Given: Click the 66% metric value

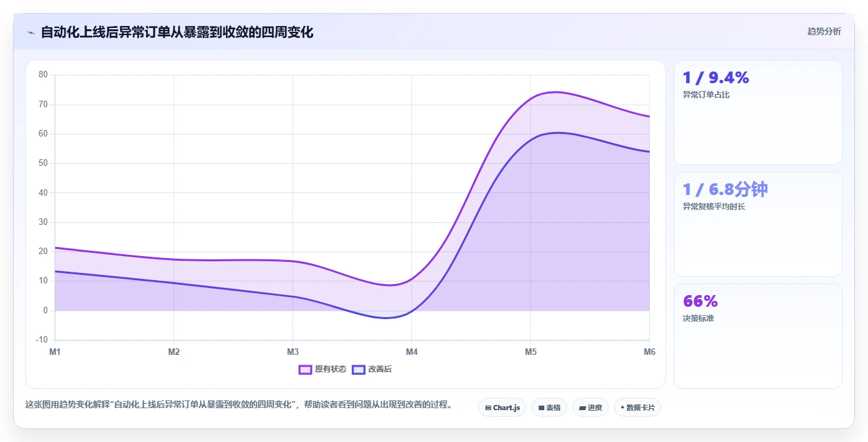Looking at the screenshot, I should click(x=700, y=302).
